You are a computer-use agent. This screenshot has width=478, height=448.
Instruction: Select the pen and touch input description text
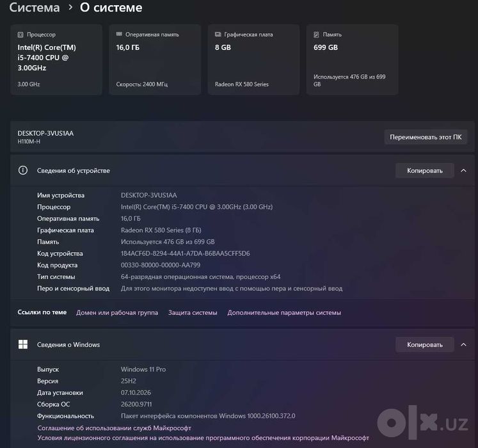click(232, 288)
